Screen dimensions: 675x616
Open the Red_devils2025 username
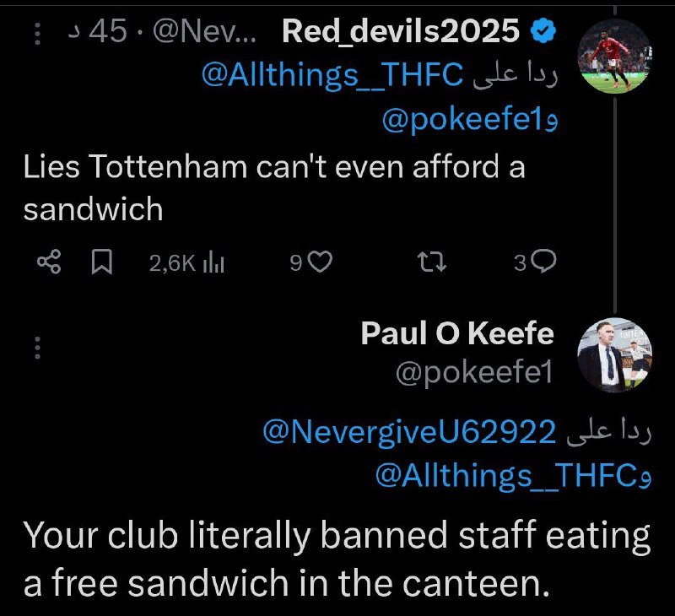point(401,32)
